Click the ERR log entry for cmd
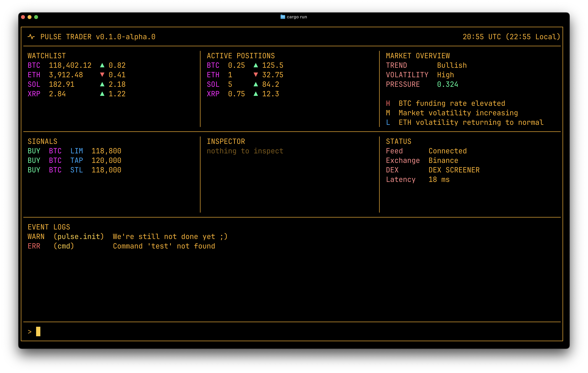The image size is (588, 373). (121, 246)
